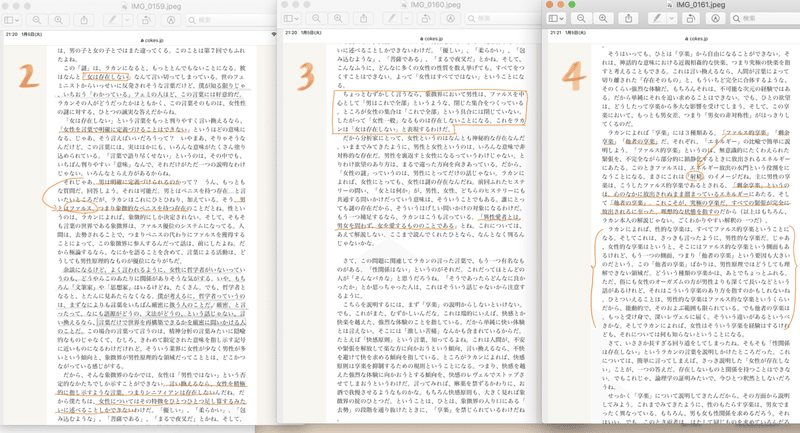The image size is (800, 433).
Task: Click search field in IMG_0159.jpeg window
Action: [x=232, y=20]
